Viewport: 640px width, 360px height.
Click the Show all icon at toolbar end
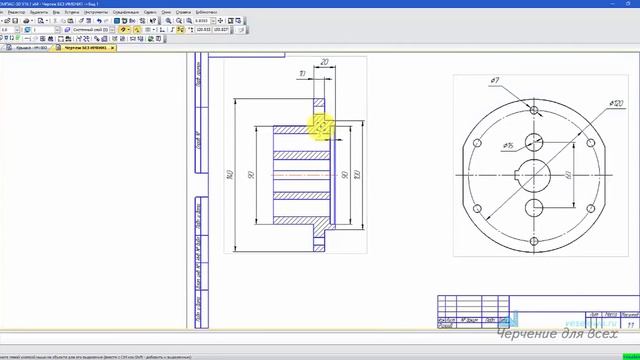[x=238, y=20]
